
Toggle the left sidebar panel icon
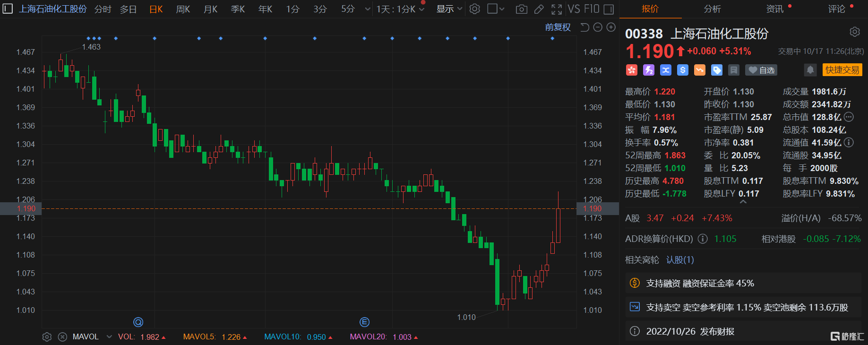(8, 9)
